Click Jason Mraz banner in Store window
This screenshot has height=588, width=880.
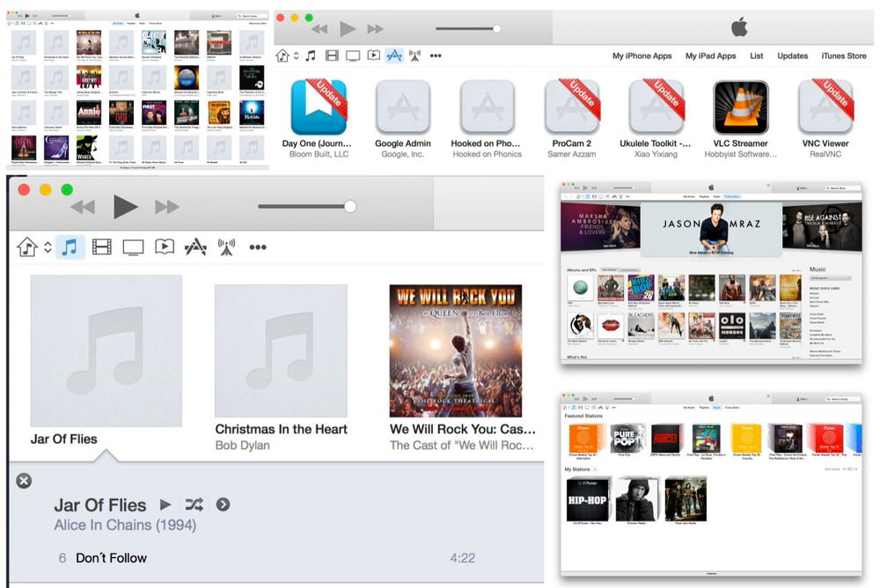click(x=711, y=228)
